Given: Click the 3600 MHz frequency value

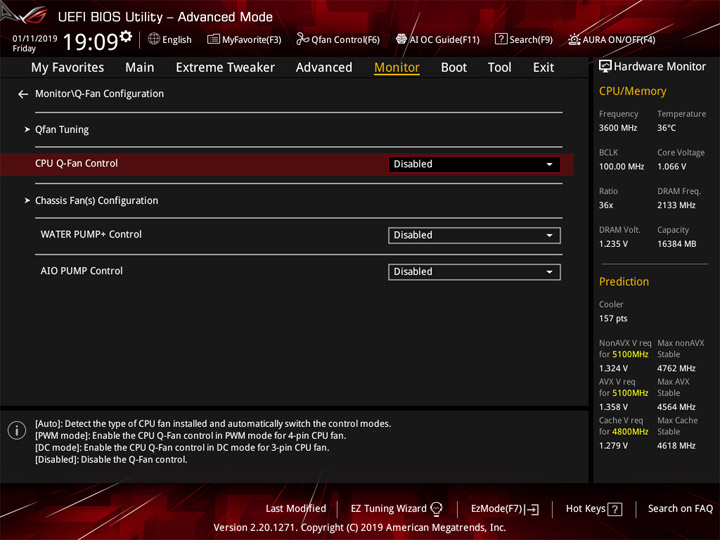Looking at the screenshot, I should pyautogui.click(x=618, y=128).
